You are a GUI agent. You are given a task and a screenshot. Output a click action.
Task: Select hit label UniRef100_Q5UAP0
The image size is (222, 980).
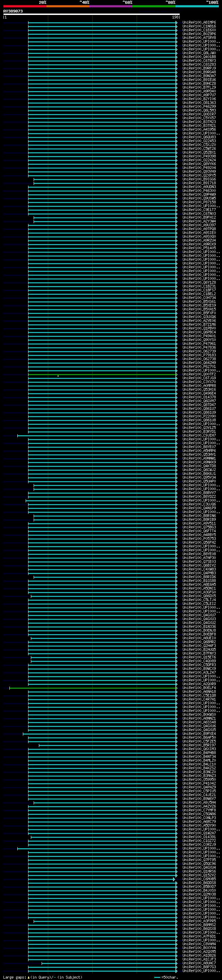pyautogui.click(x=199, y=481)
